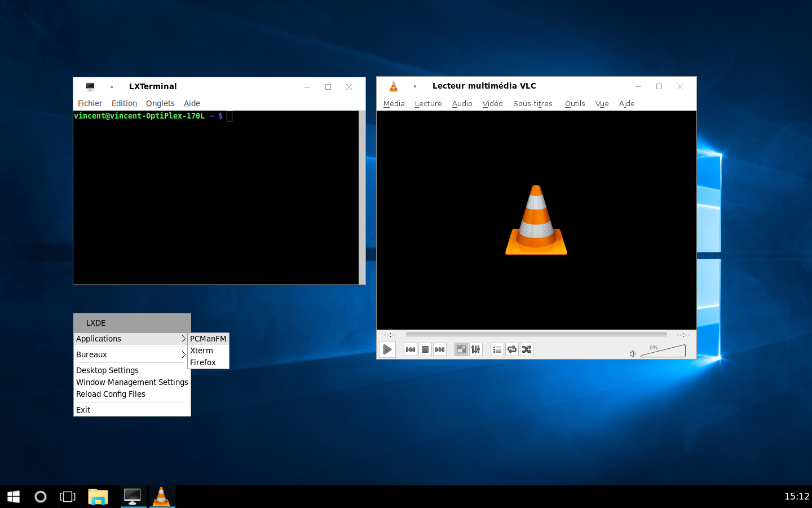The image size is (812, 508).
Task: Close the LXTerminal window
Action: (349, 87)
